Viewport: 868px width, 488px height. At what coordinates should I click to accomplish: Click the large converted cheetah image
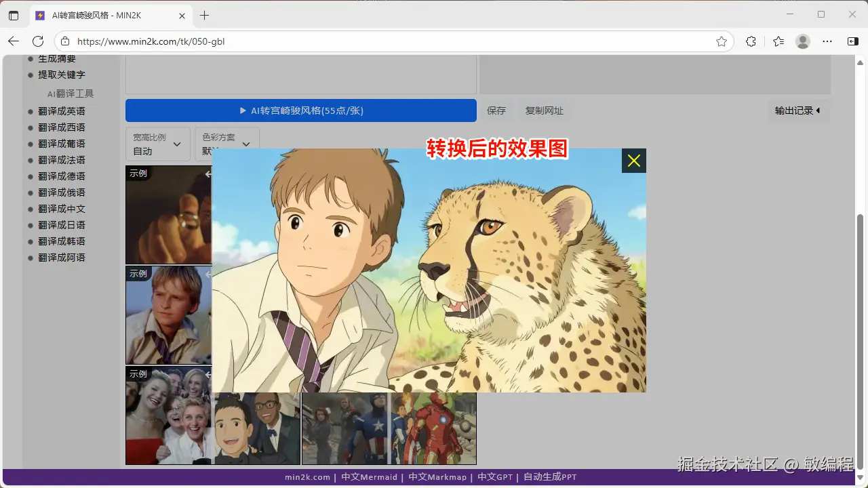click(429, 271)
